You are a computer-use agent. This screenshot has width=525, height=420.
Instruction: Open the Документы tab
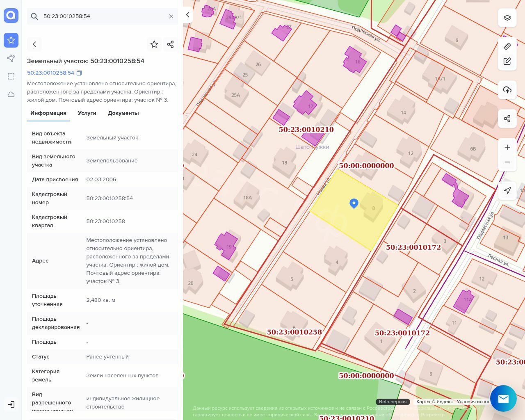tap(123, 113)
